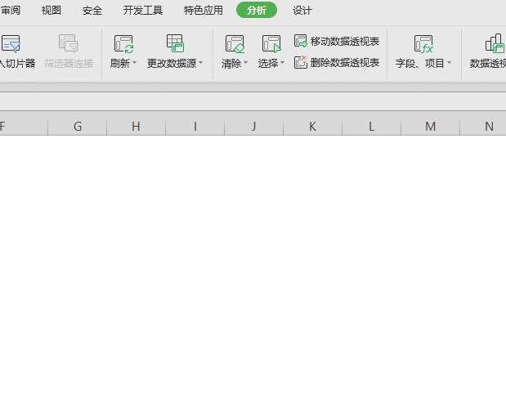Click the 删除数据透视表 label

coord(345,63)
